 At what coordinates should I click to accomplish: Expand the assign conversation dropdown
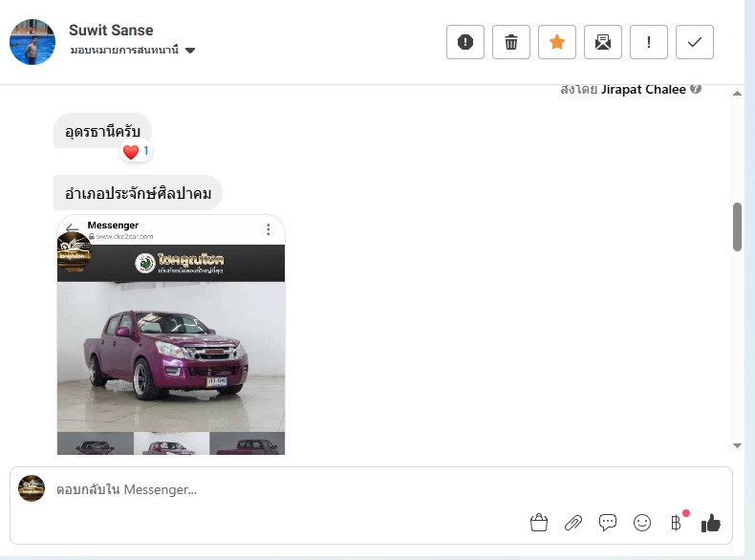point(190,51)
